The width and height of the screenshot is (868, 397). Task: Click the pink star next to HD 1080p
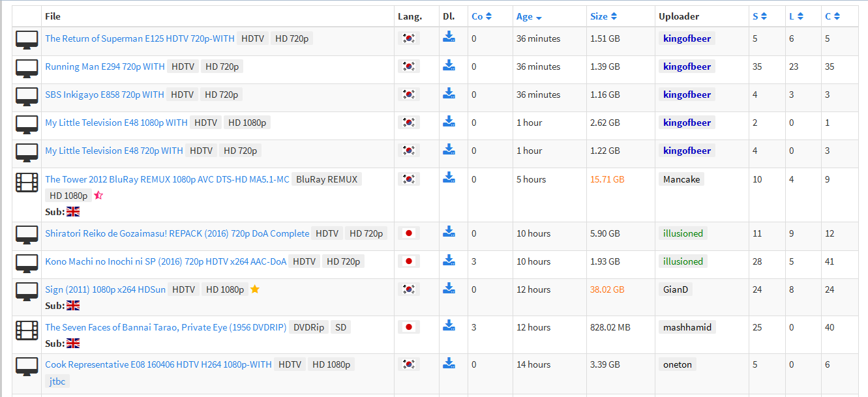pos(98,196)
